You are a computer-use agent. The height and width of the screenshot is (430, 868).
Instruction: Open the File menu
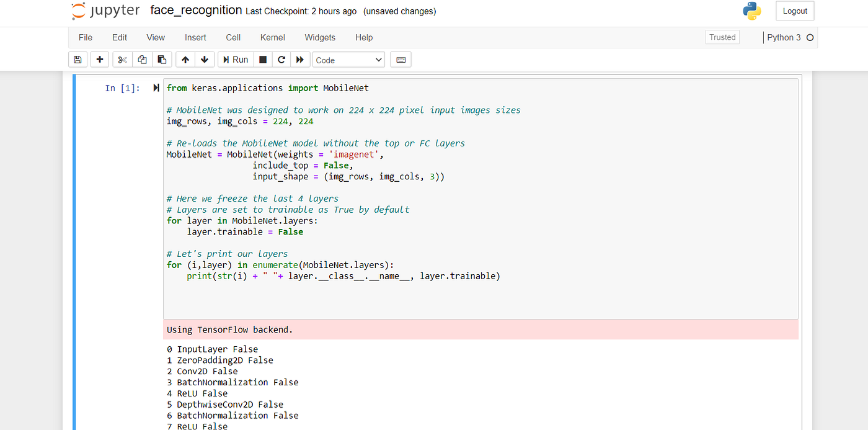pos(86,37)
